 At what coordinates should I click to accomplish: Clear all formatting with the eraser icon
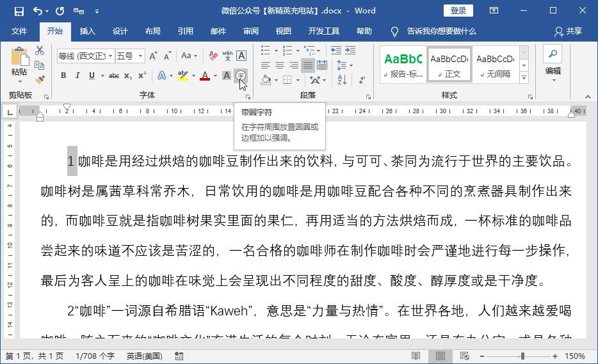coord(213,56)
